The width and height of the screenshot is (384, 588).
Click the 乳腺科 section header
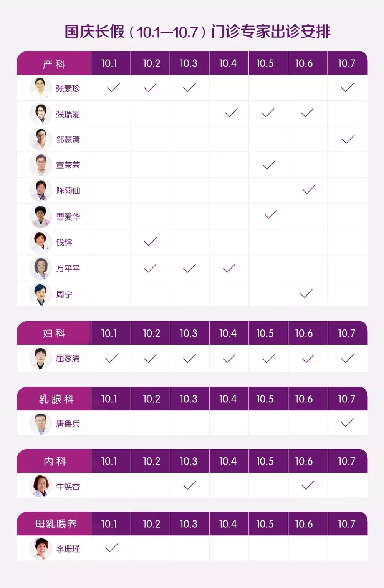pyautogui.click(x=54, y=399)
